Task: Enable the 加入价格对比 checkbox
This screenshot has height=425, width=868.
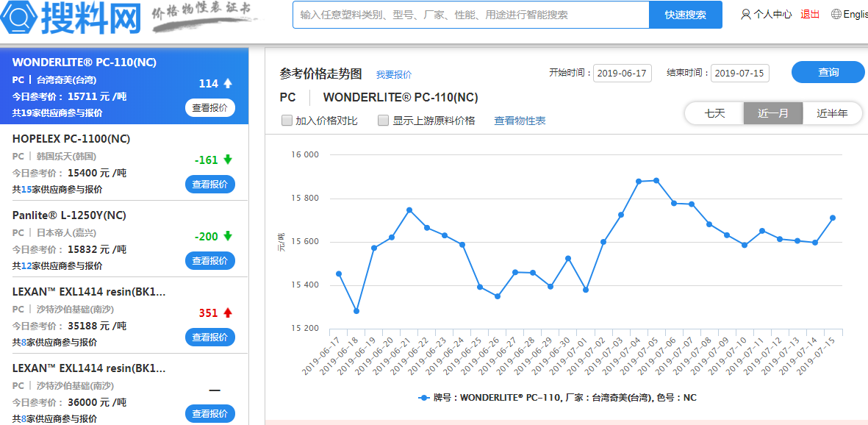Action: (x=287, y=121)
